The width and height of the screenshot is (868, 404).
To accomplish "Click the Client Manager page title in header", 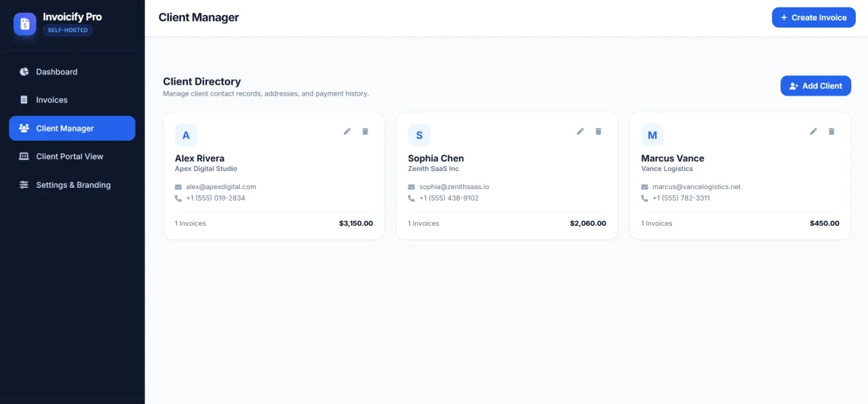I will coord(199,18).
